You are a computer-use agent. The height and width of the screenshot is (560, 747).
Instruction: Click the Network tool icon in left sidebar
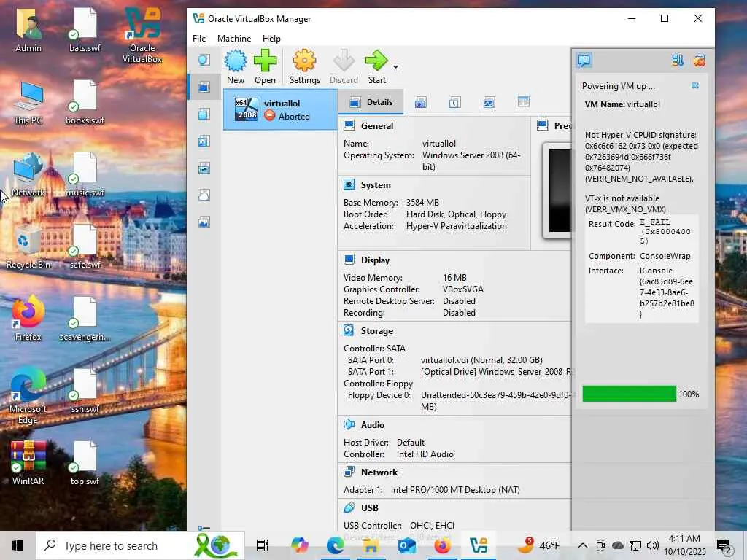[204, 168]
